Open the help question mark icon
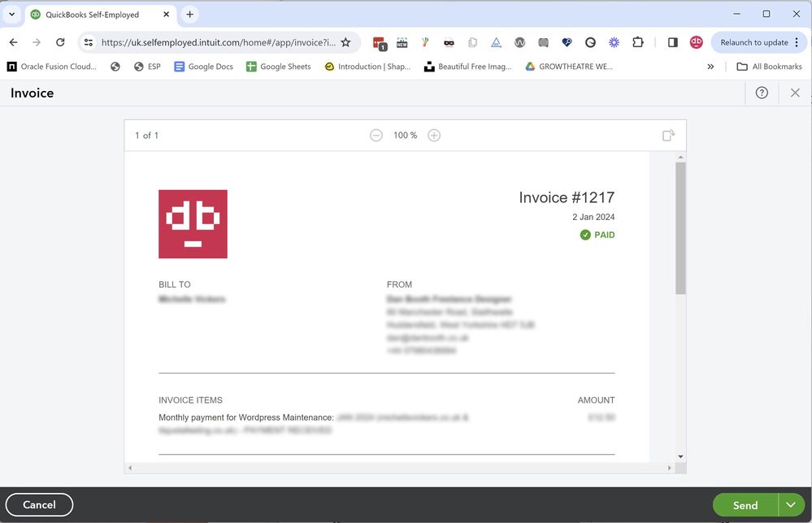 [x=762, y=93]
